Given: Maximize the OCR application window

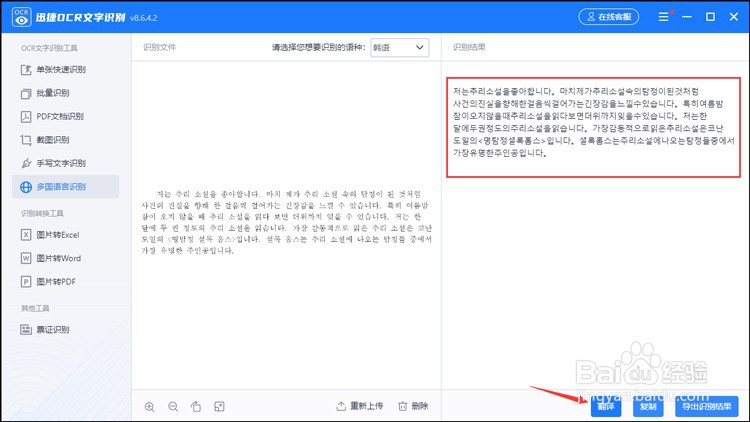Looking at the screenshot, I should point(710,17).
